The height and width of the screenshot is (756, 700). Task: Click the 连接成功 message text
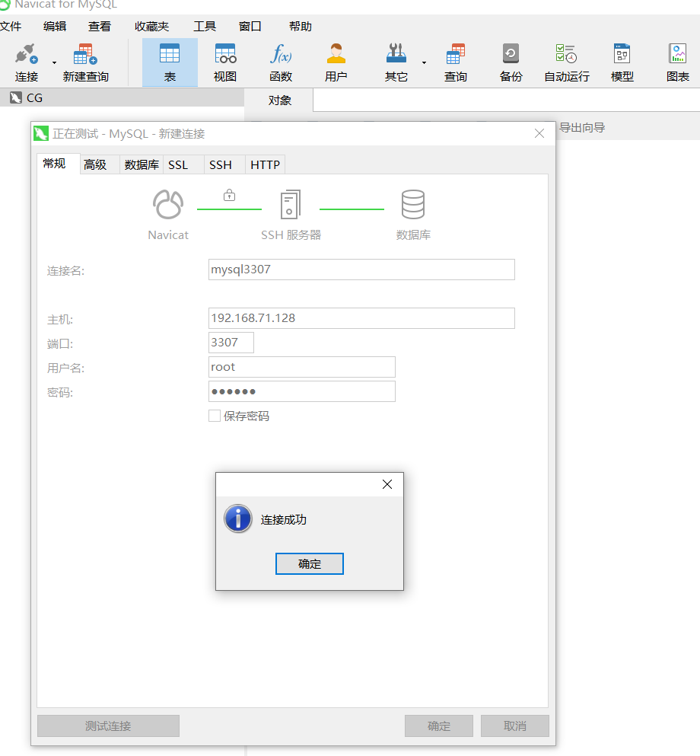click(x=283, y=520)
